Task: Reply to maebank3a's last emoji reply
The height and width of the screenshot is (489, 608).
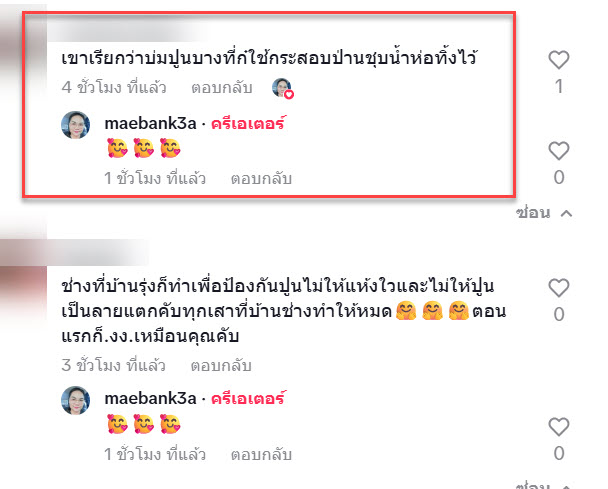Action: [x=261, y=454]
